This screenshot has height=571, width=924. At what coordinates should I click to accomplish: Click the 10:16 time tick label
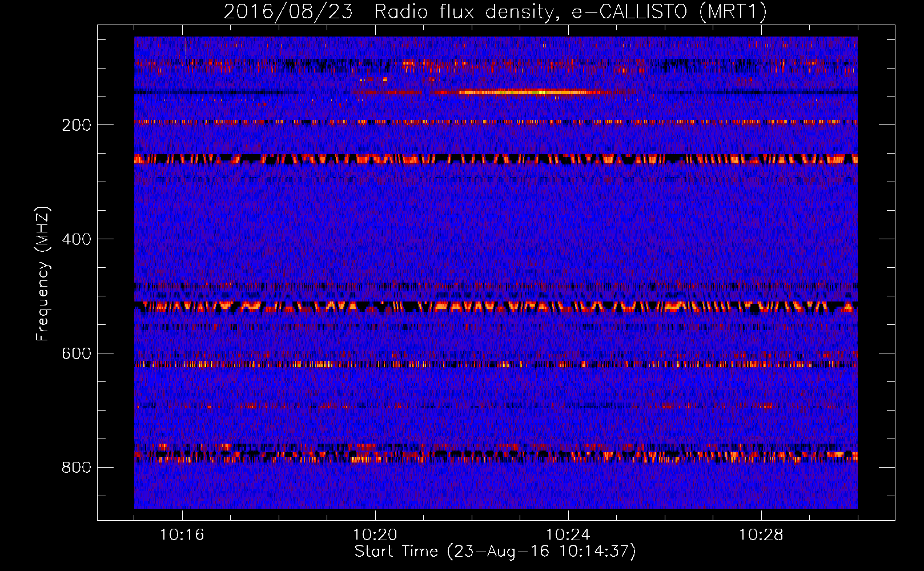point(182,534)
